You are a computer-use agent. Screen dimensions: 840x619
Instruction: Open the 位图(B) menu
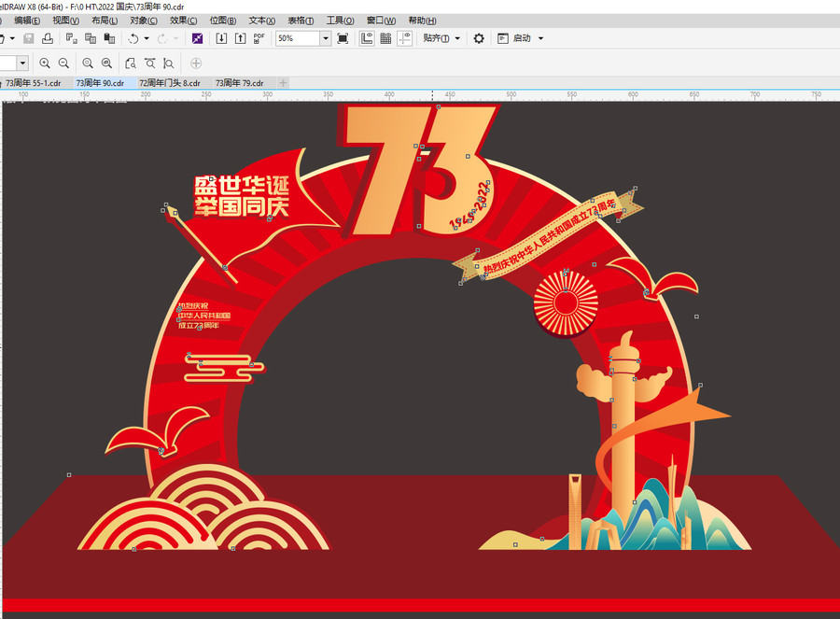(x=222, y=21)
